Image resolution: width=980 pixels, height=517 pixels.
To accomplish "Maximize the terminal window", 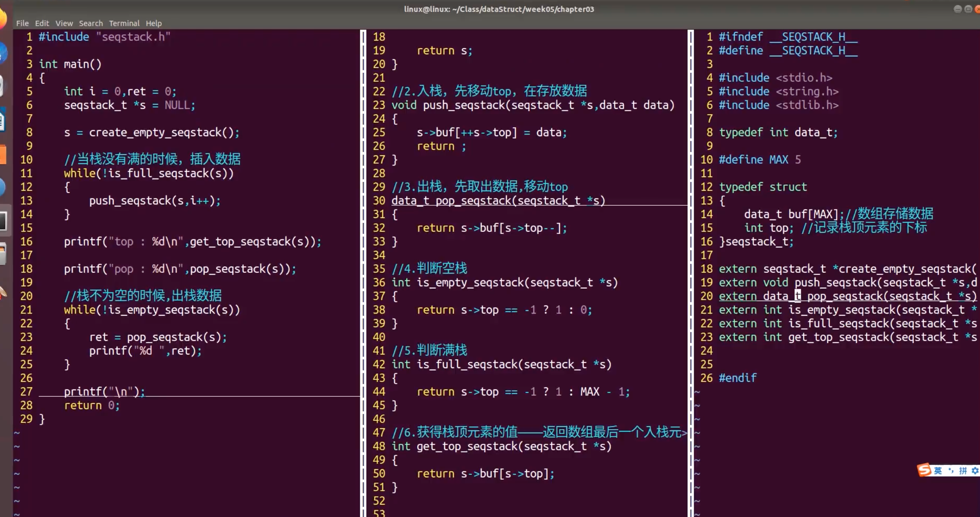I will tap(968, 9).
